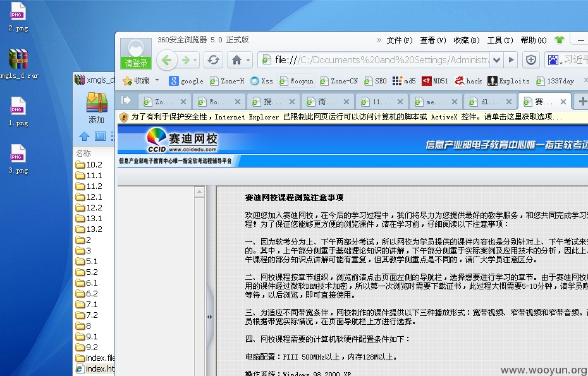588x376 pixels.
Task: Click into the address bar URL
Action: pyautogui.click(x=382, y=60)
